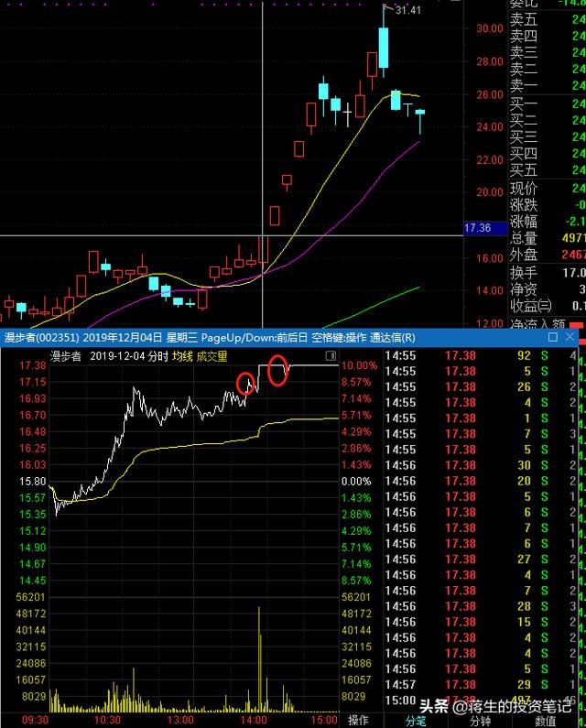
Task: Click the left red circle annotation
Action: pos(245,384)
